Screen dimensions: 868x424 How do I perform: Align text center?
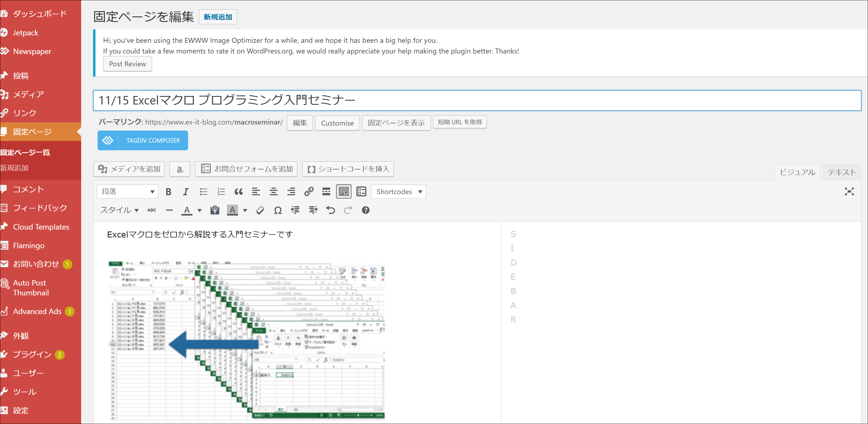pyautogui.click(x=274, y=192)
